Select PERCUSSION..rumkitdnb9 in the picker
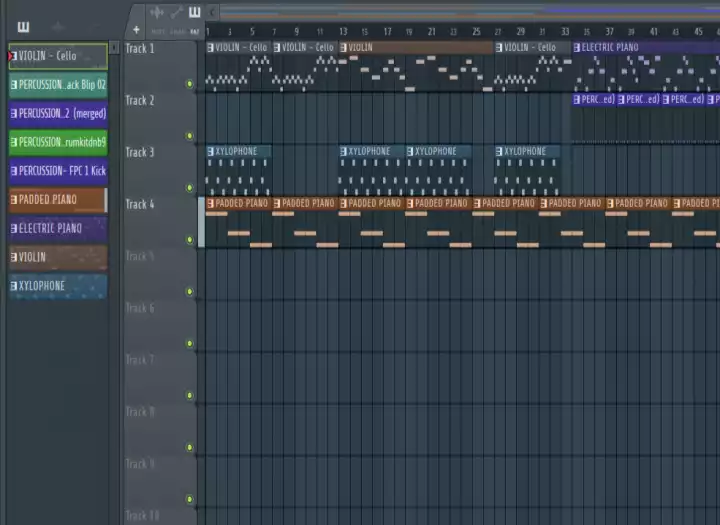 [x=58, y=142]
